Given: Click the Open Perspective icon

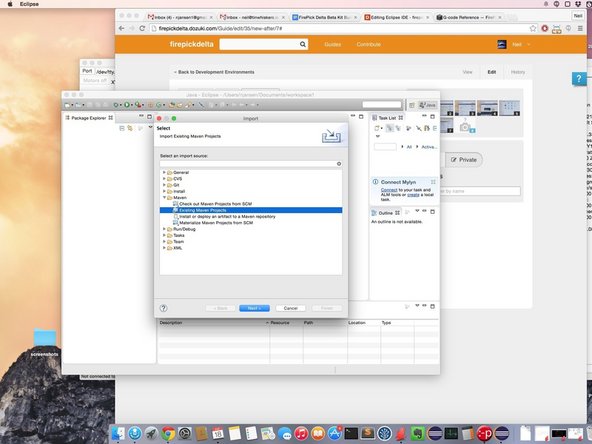Looking at the screenshot, I should [x=412, y=105].
